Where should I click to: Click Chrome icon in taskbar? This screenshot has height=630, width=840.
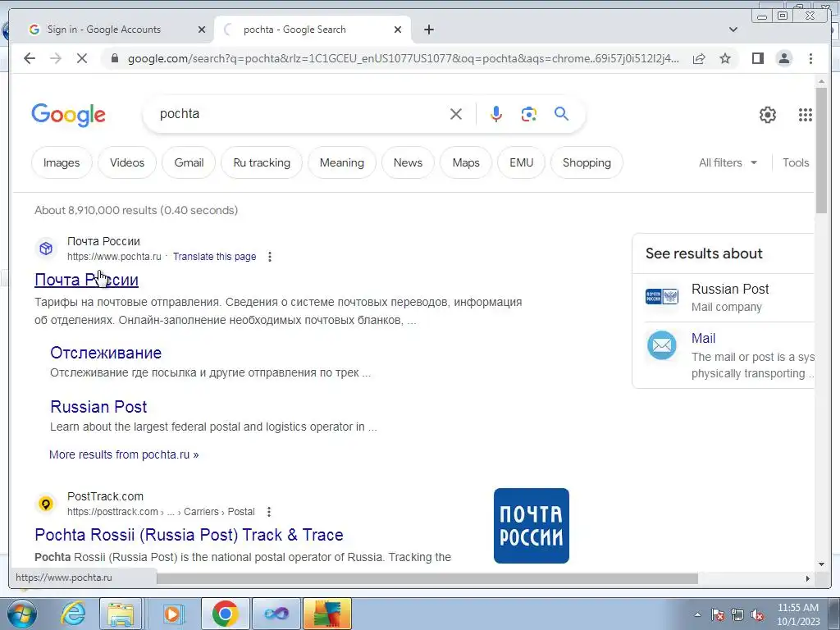coord(225,614)
